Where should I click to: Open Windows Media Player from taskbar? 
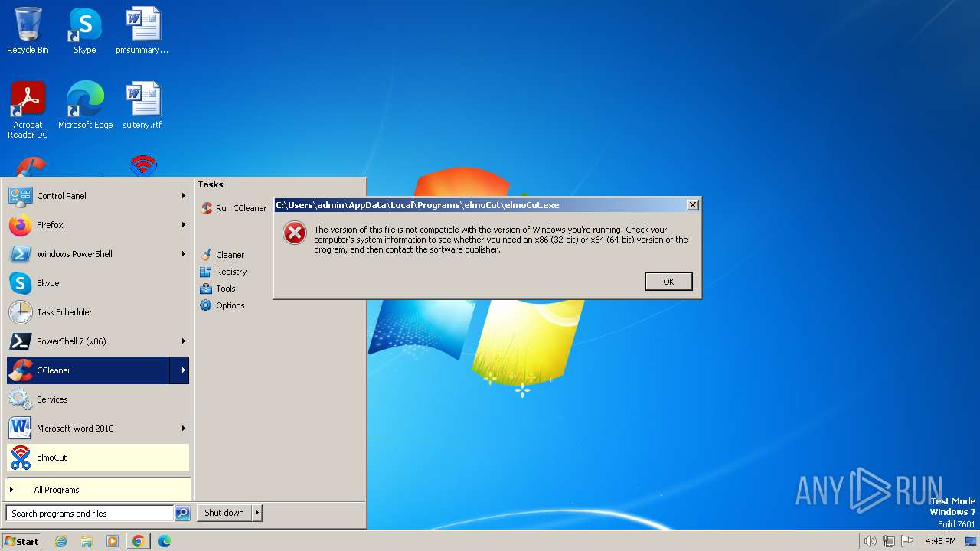[113, 541]
